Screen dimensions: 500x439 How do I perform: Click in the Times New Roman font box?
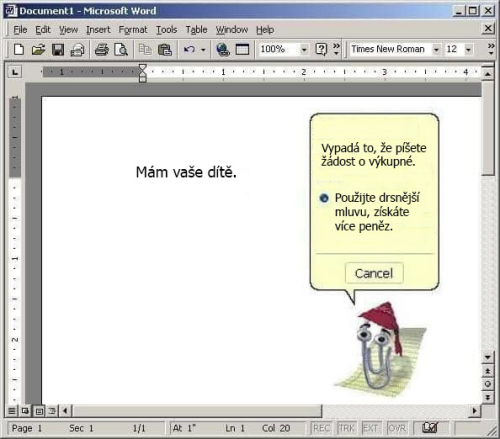click(390, 49)
